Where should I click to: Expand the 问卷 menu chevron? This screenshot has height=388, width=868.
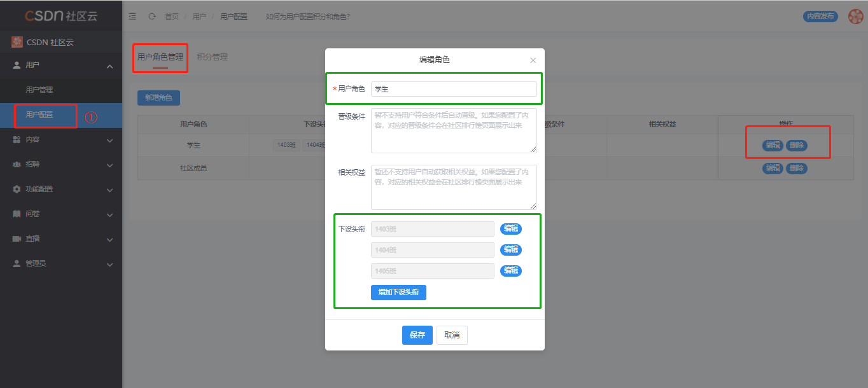coord(109,214)
